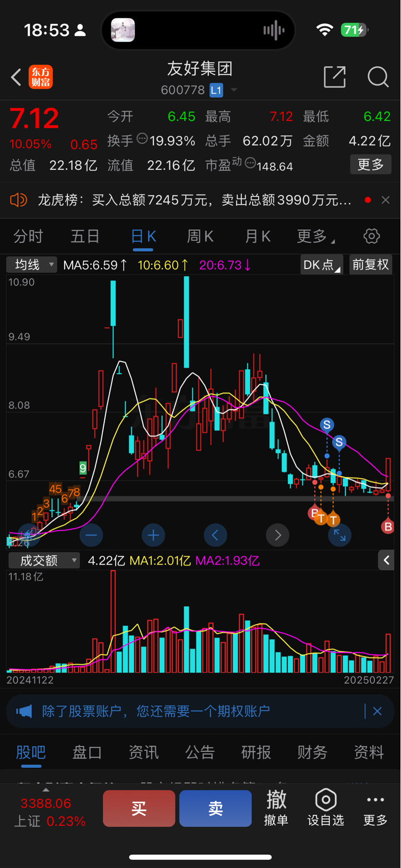
Task: Tap the magenta 20:6.73 average value
Action: coord(225,265)
